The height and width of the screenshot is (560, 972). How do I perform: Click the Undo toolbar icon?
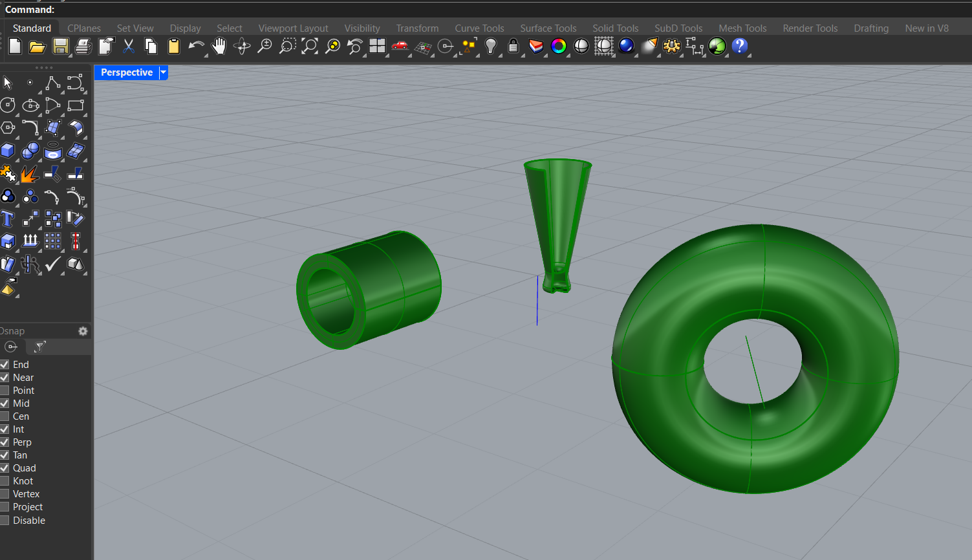tap(195, 46)
